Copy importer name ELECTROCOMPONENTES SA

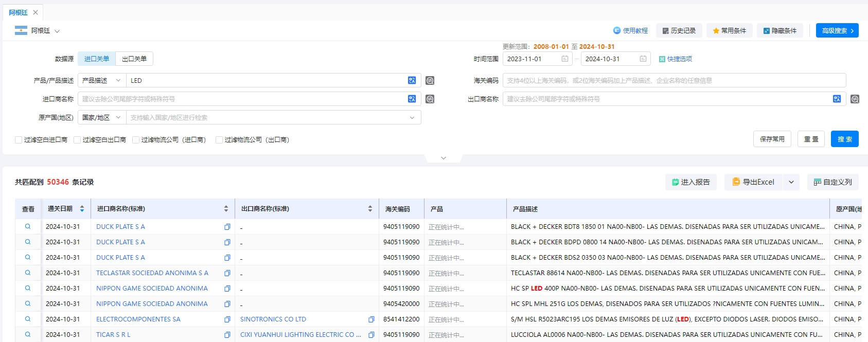pyautogui.click(x=227, y=319)
